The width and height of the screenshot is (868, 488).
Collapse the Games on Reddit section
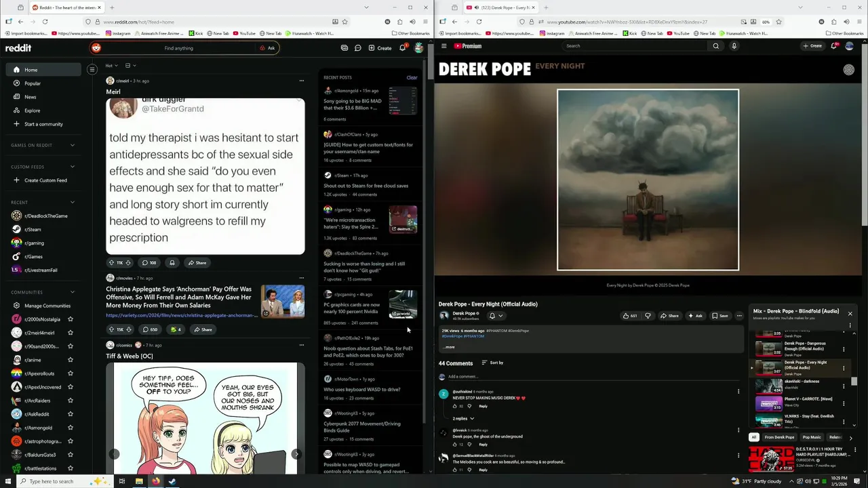click(x=73, y=145)
